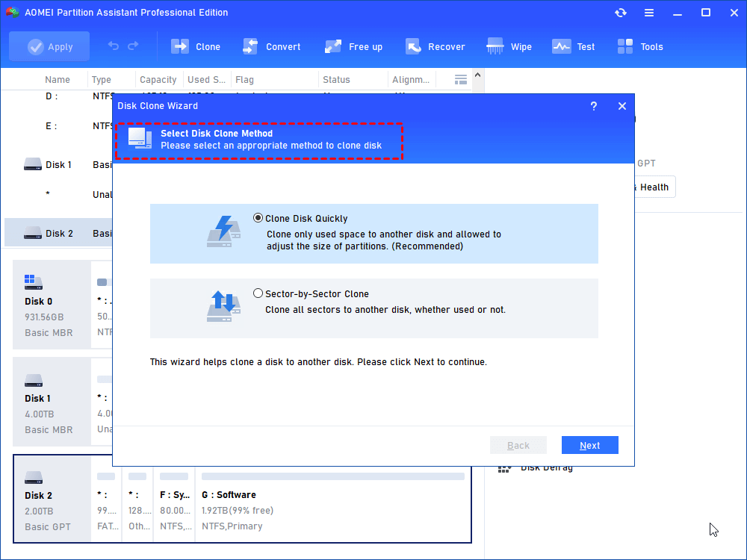Sort by the Type column header
The width and height of the screenshot is (747, 560).
coord(102,80)
